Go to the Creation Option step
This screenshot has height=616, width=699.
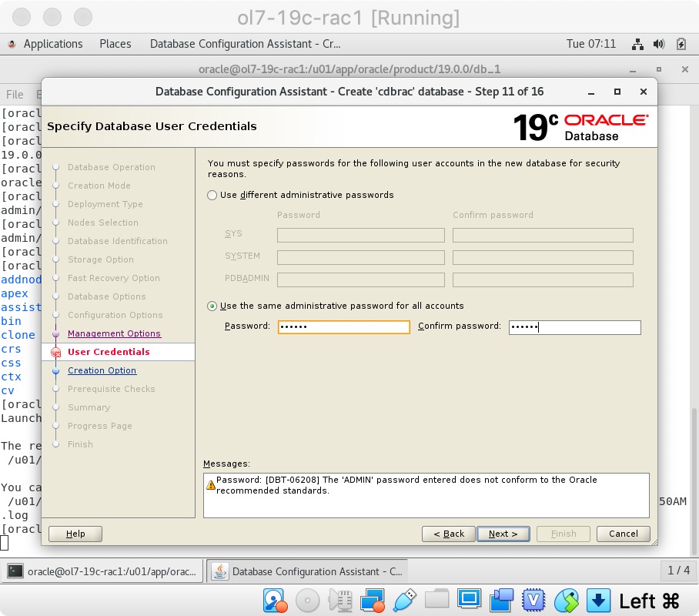tap(102, 370)
